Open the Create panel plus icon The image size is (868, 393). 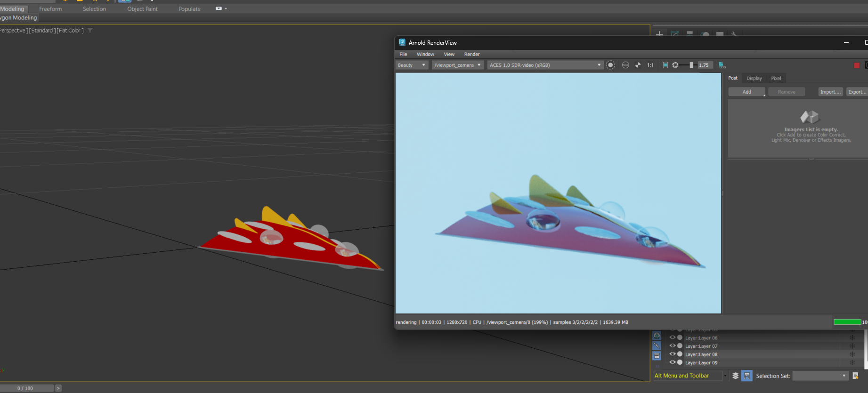click(x=659, y=34)
